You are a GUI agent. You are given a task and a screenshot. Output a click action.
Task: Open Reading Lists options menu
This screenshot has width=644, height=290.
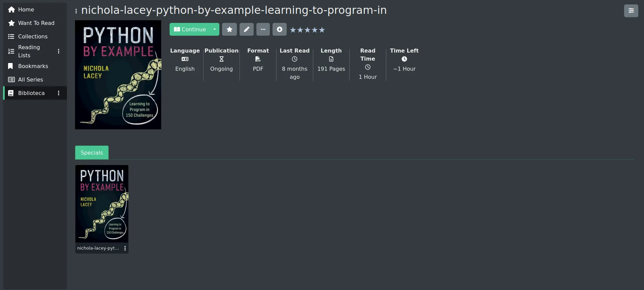pos(59,51)
